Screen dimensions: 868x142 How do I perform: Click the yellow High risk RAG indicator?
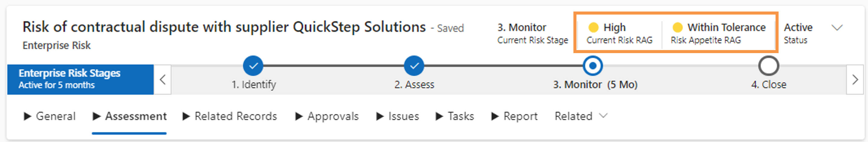click(x=593, y=27)
